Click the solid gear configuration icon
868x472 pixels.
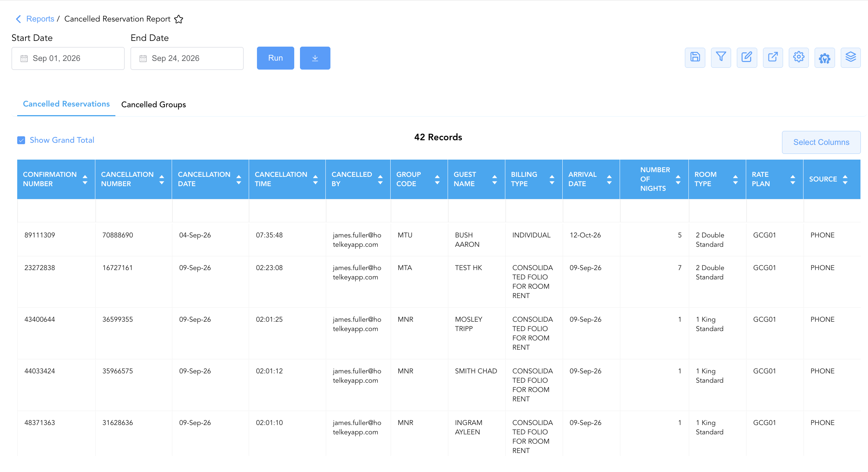pos(825,57)
